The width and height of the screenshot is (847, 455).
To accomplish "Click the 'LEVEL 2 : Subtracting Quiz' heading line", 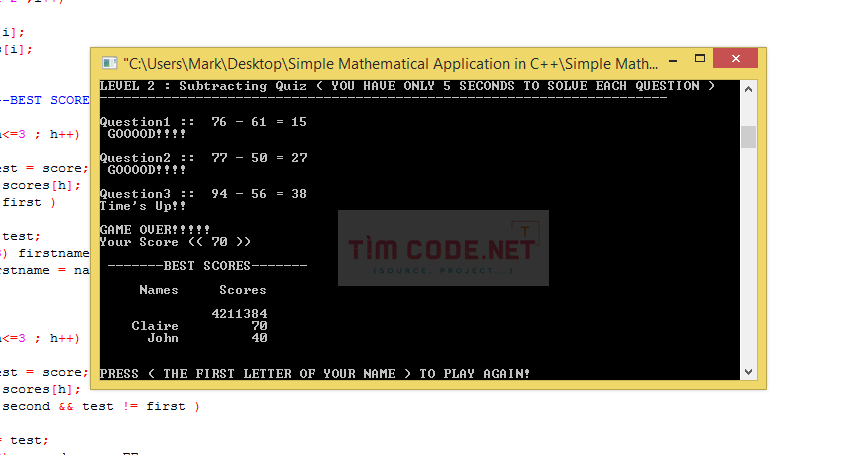I will click(407, 86).
